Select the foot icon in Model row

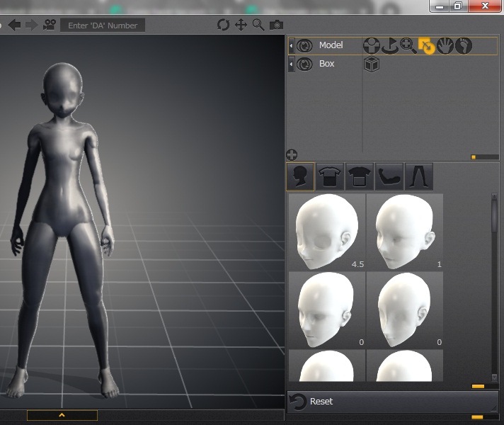(x=463, y=46)
